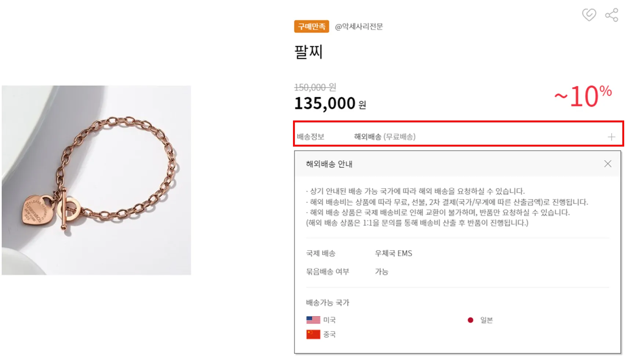Click the United States flag icon

point(313,320)
